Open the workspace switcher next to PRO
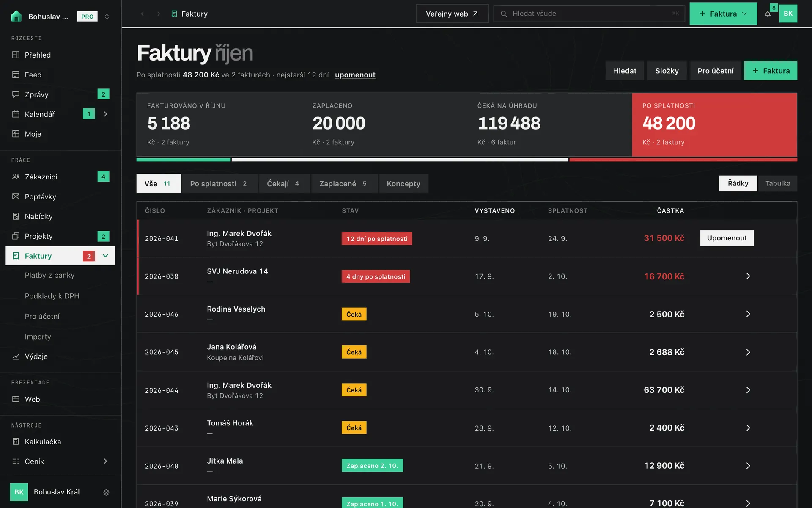 tap(107, 16)
